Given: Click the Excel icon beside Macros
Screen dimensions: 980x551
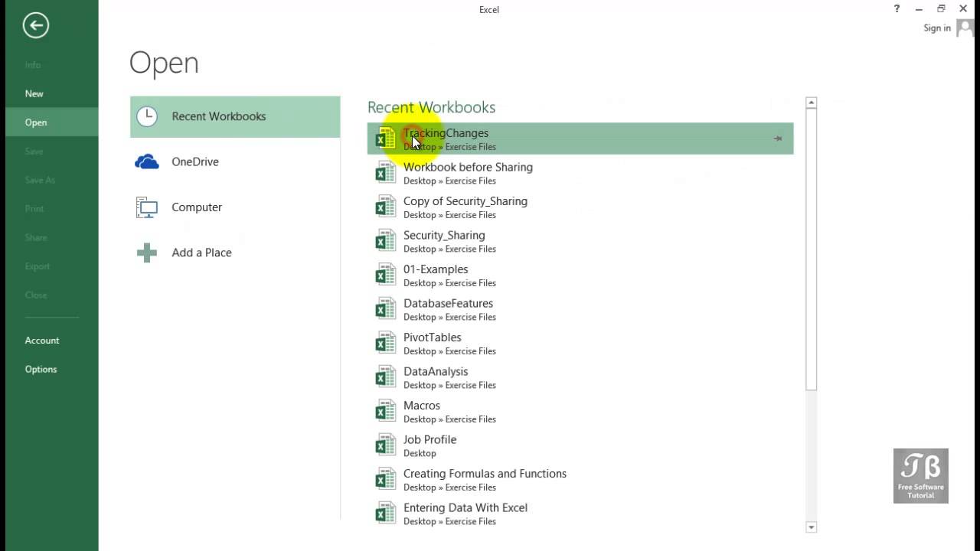Looking at the screenshot, I should point(385,411).
